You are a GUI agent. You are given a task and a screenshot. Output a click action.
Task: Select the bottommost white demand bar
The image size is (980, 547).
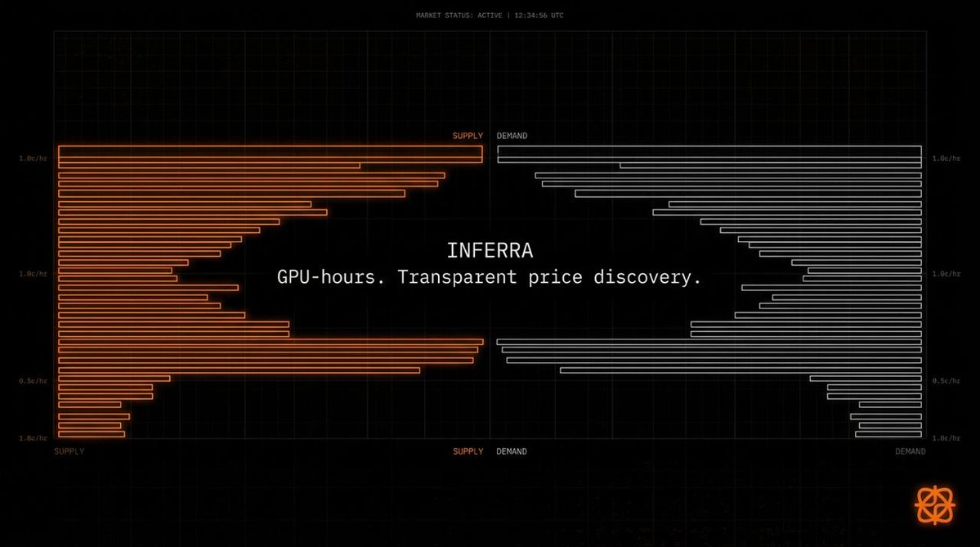(x=888, y=434)
